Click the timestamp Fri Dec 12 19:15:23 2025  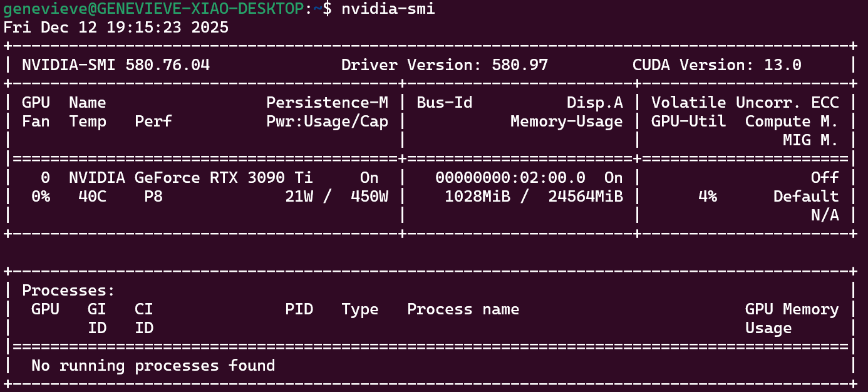click(116, 28)
